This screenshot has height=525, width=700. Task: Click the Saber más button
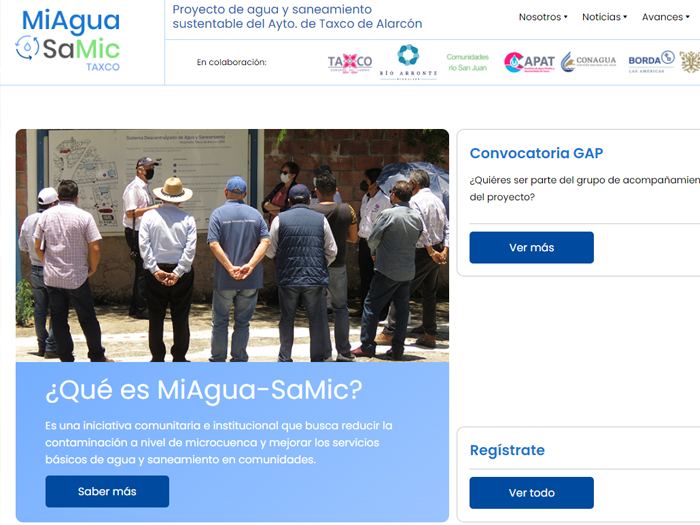pos(107,491)
